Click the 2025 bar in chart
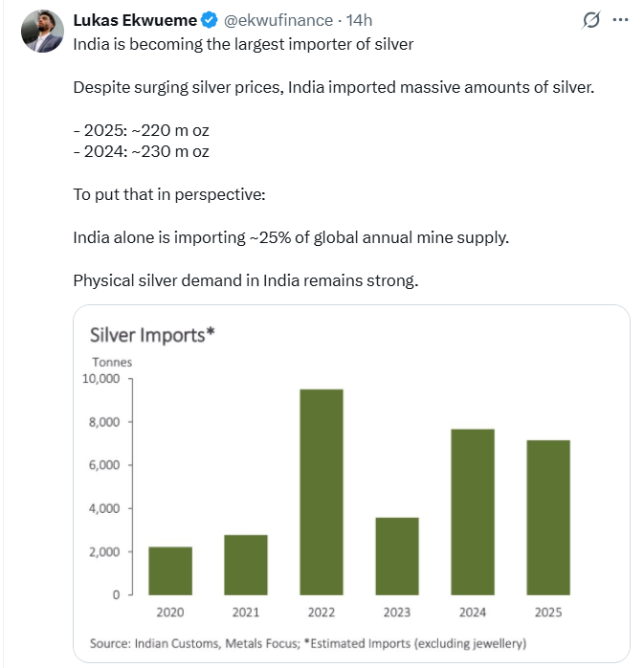The height and width of the screenshot is (668, 644). pyautogui.click(x=548, y=517)
